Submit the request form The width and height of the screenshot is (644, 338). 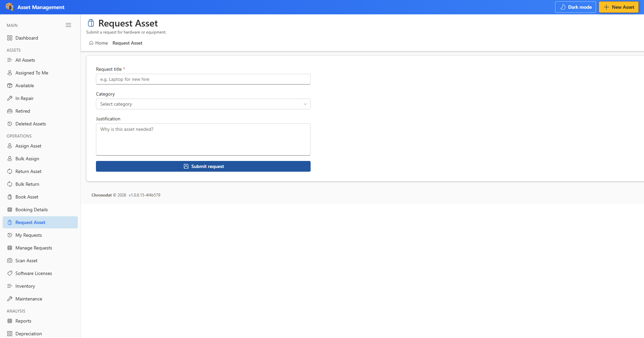point(203,166)
